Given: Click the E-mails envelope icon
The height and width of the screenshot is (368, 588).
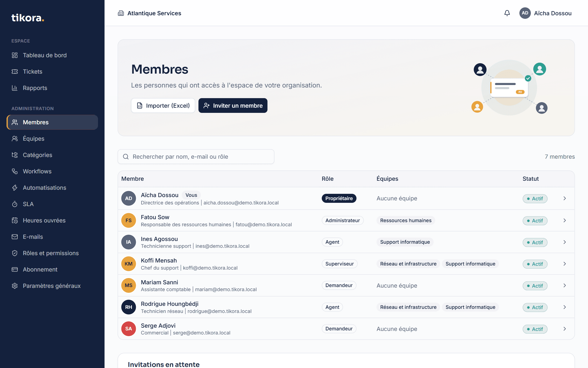Looking at the screenshot, I should pos(15,237).
